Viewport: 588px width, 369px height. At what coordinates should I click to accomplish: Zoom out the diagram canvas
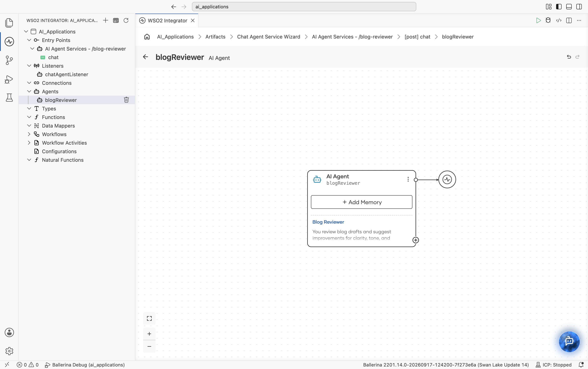tap(149, 346)
